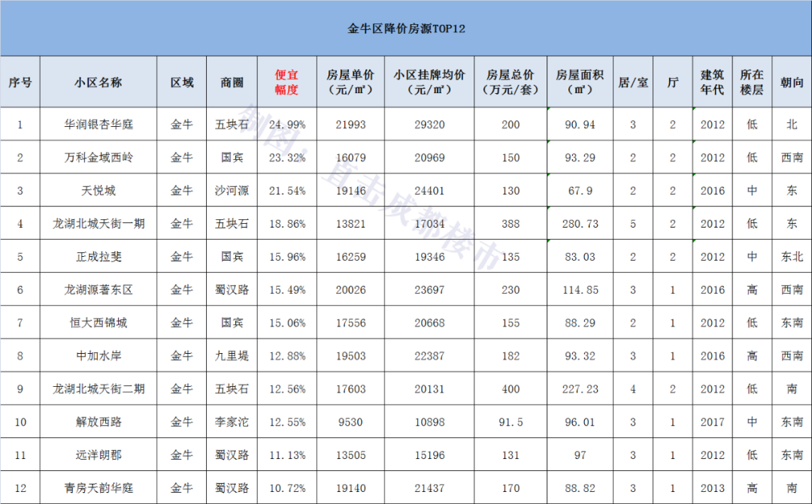Select the 厅 column header
This screenshot has width=812, height=504.
coord(673,83)
